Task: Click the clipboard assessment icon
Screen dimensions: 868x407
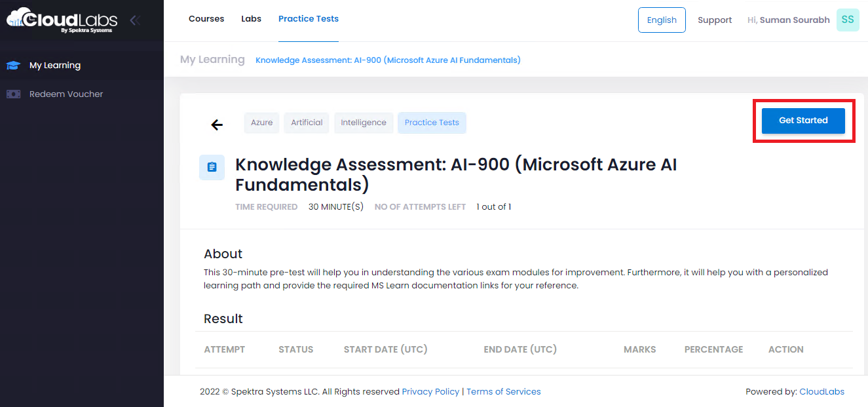Action: pos(212,167)
